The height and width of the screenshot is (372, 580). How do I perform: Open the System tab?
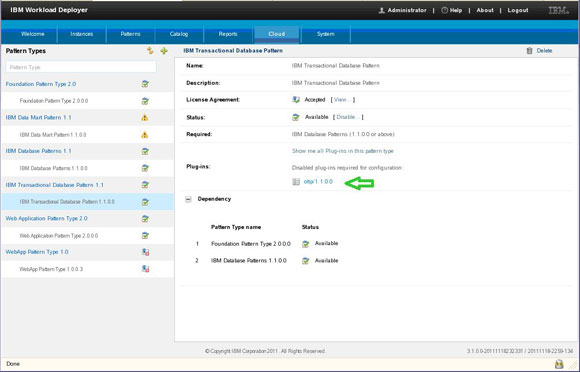326,34
